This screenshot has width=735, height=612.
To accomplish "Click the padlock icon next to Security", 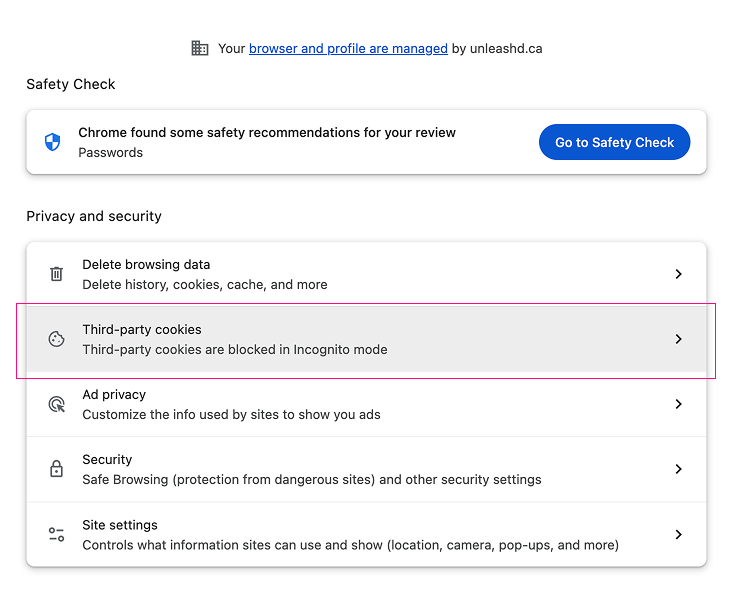I will (x=57, y=469).
